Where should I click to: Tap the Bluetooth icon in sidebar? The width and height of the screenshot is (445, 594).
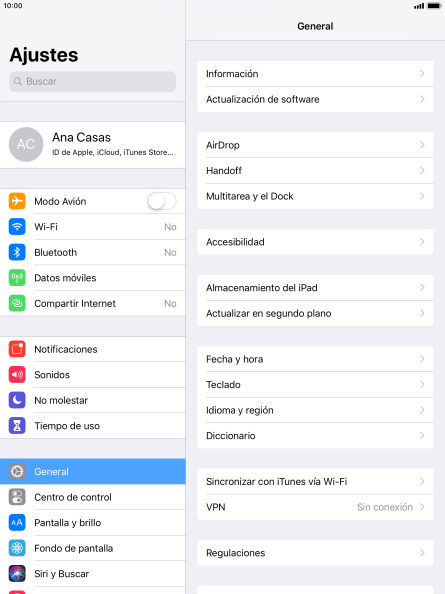coord(17,252)
